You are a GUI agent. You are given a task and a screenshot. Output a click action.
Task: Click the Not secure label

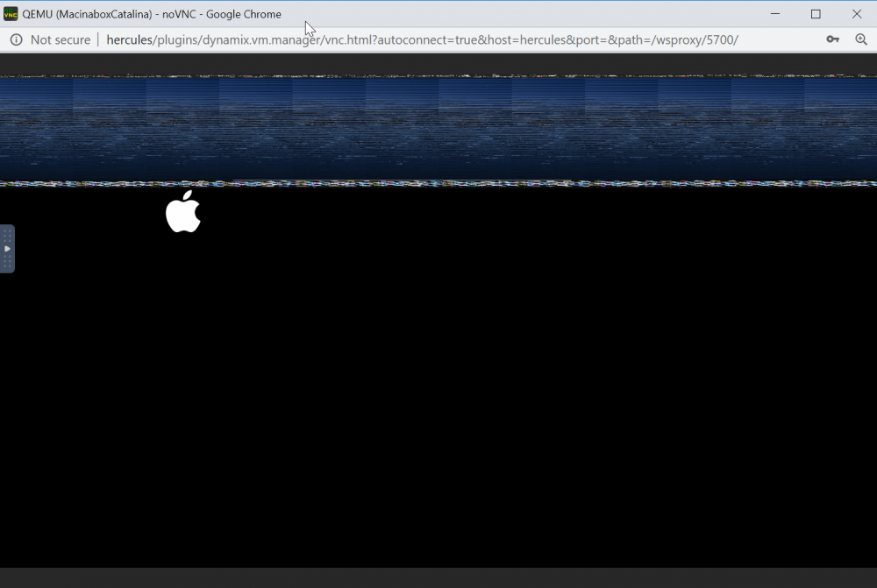[x=61, y=39]
